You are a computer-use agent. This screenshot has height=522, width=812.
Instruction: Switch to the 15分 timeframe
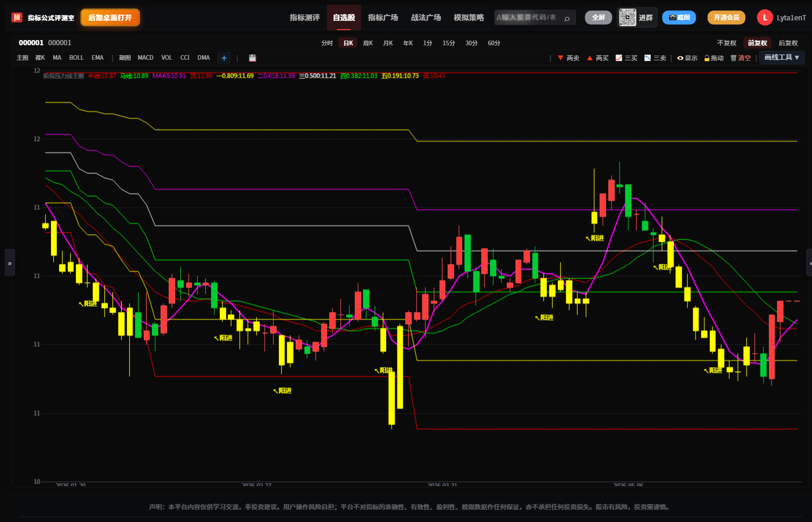449,43
